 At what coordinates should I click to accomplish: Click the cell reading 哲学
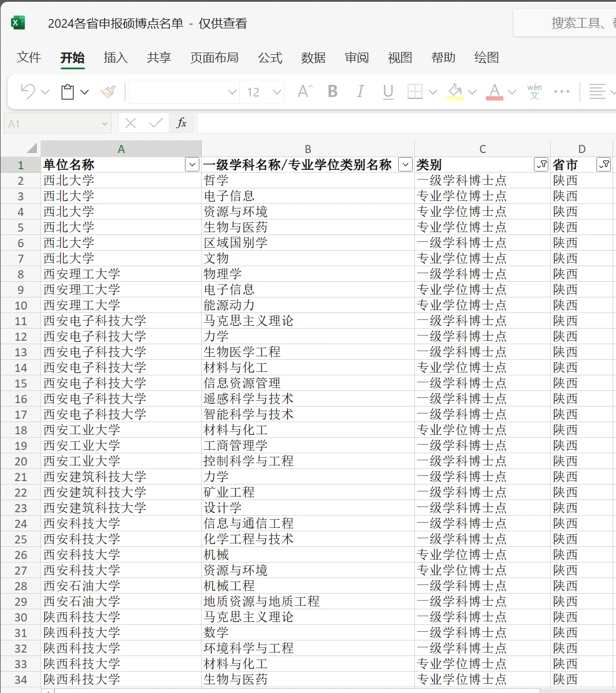click(308, 181)
